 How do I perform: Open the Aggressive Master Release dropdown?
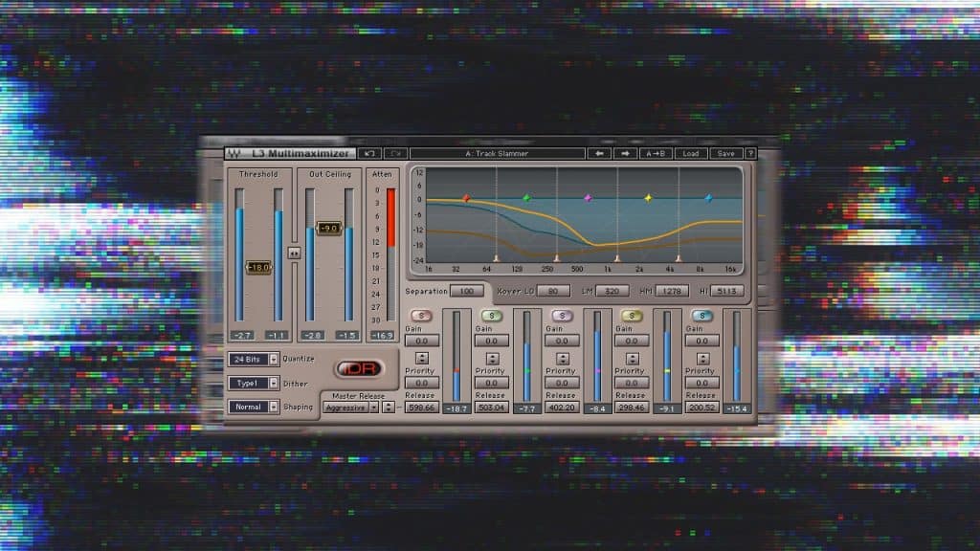pyautogui.click(x=350, y=408)
